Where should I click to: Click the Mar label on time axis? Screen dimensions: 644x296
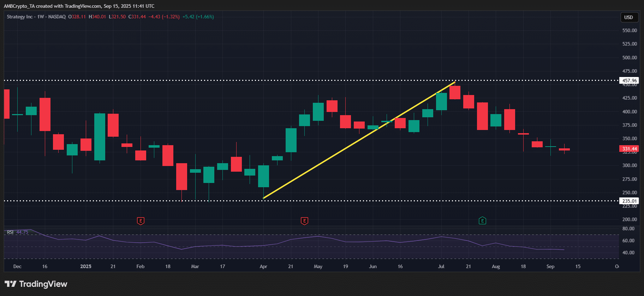pos(195,266)
